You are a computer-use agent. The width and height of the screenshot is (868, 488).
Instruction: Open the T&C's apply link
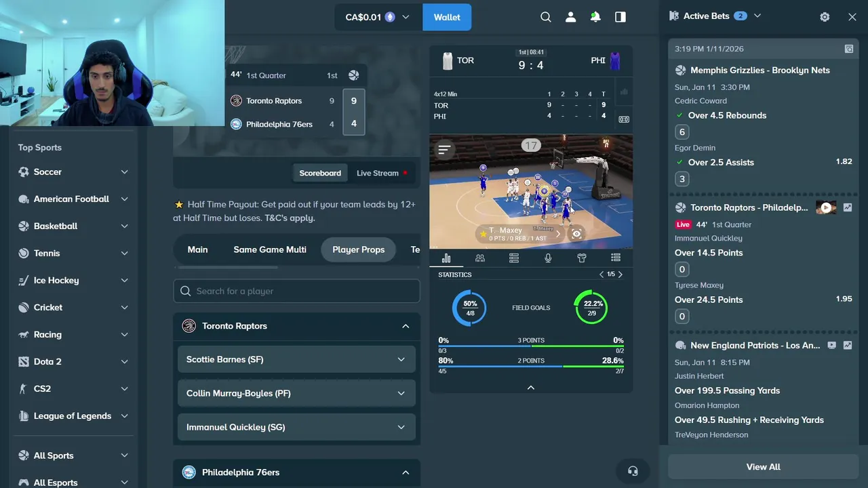coord(290,218)
